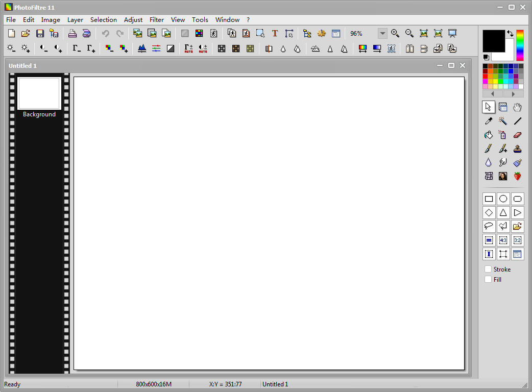Image resolution: width=532 pixels, height=392 pixels.
Task: Click the Undo arrow icon
Action: 106,33
